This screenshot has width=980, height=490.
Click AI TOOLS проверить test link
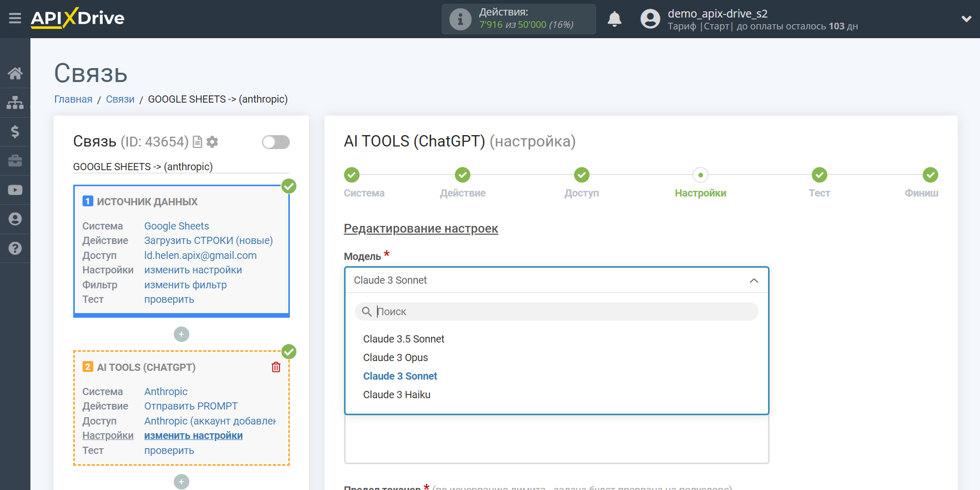tap(169, 450)
